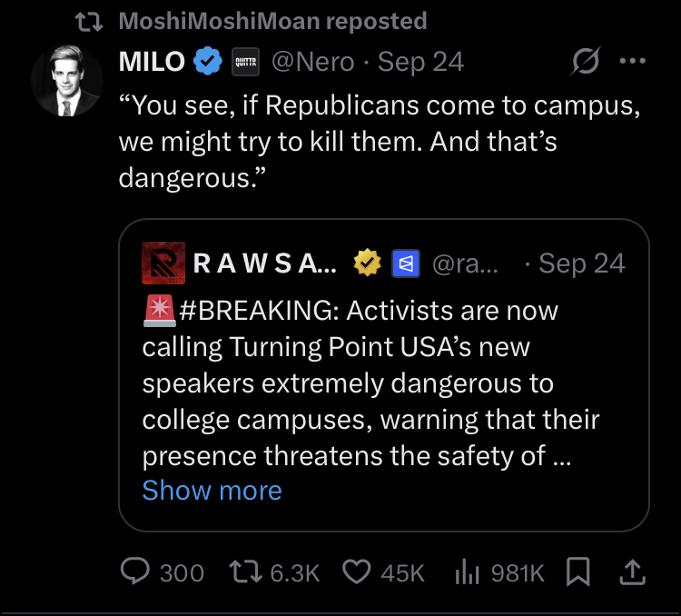Click the RAWSALERTS red avatar
This screenshot has width=681, height=616.
163,263
